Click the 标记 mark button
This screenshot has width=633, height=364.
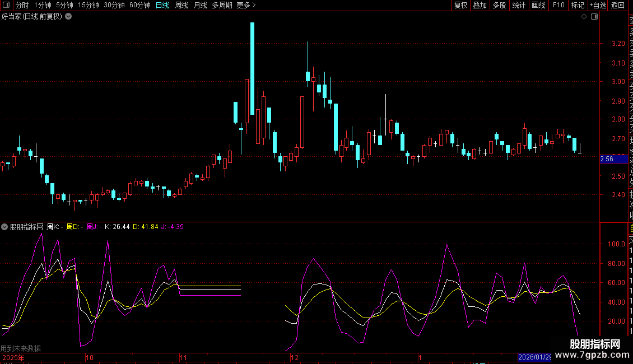(578, 5)
